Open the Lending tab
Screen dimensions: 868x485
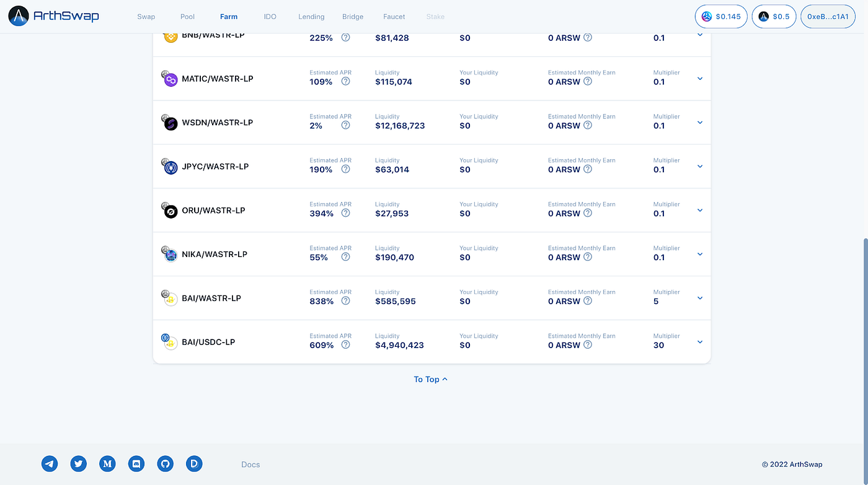[x=311, y=17]
